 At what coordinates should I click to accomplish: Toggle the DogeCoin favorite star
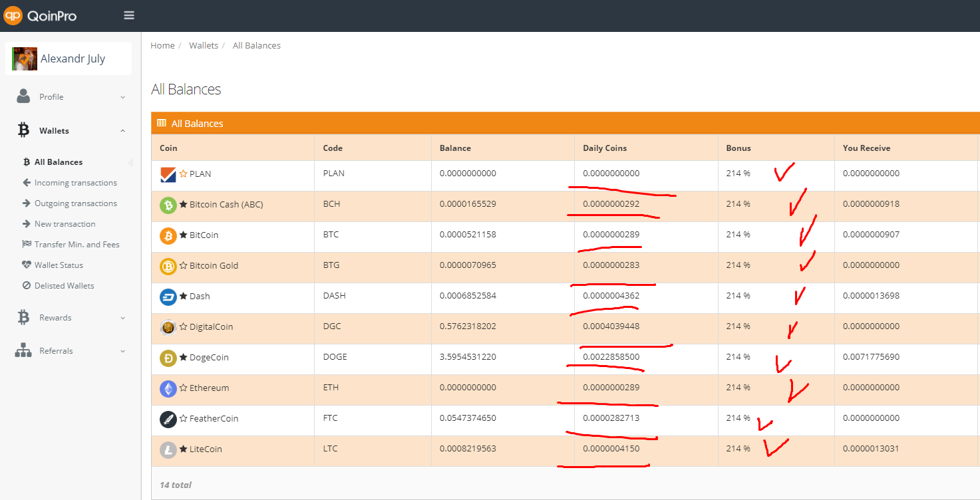[x=183, y=357]
